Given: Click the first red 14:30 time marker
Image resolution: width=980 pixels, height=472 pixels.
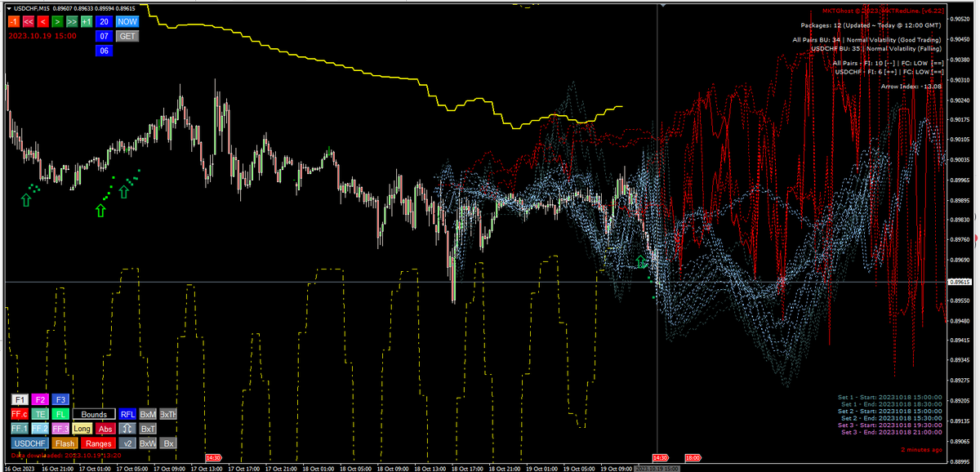Looking at the screenshot, I should (214, 458).
